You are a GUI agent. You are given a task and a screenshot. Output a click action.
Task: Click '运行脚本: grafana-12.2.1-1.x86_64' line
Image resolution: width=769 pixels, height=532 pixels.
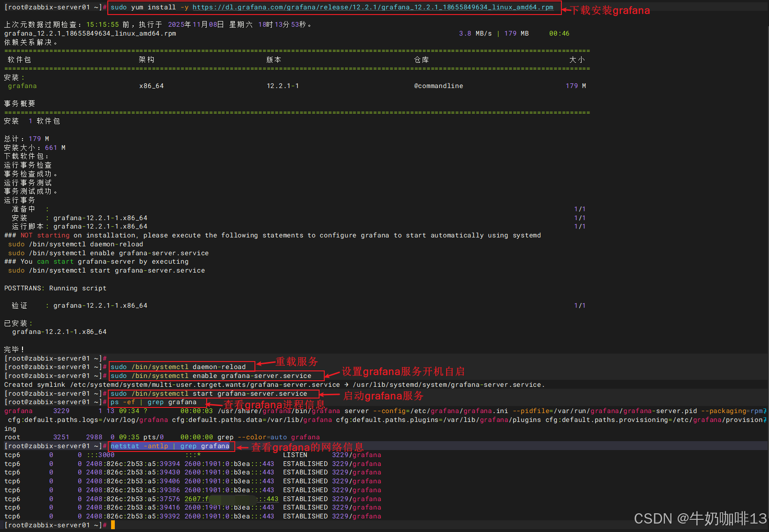[x=80, y=226]
